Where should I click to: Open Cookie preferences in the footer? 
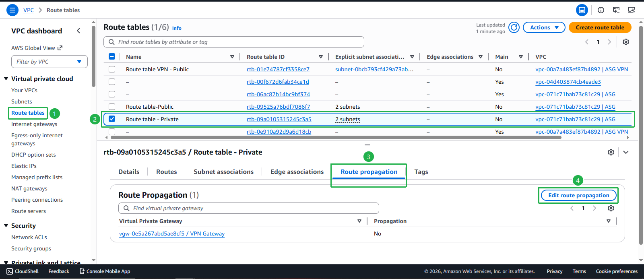[x=617, y=271]
